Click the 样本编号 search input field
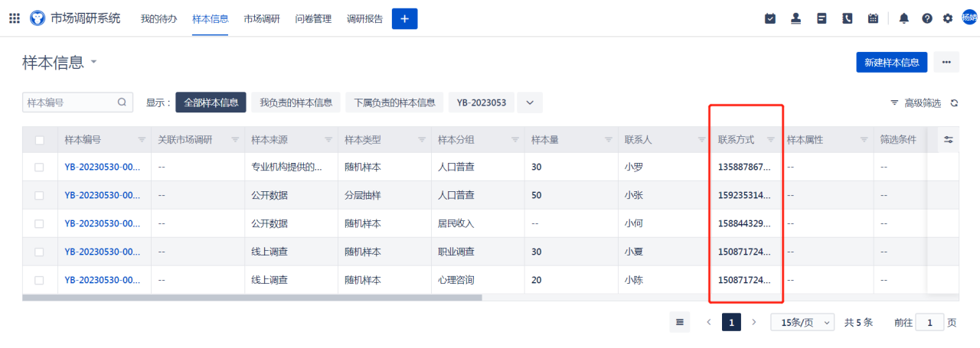980x348 pixels. 77,102
